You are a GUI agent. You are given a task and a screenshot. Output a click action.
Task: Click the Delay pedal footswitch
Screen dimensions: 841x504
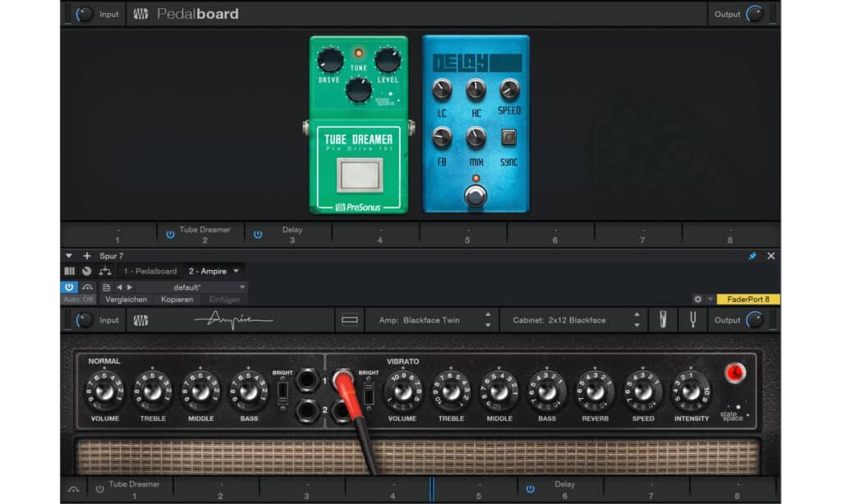pos(476,195)
